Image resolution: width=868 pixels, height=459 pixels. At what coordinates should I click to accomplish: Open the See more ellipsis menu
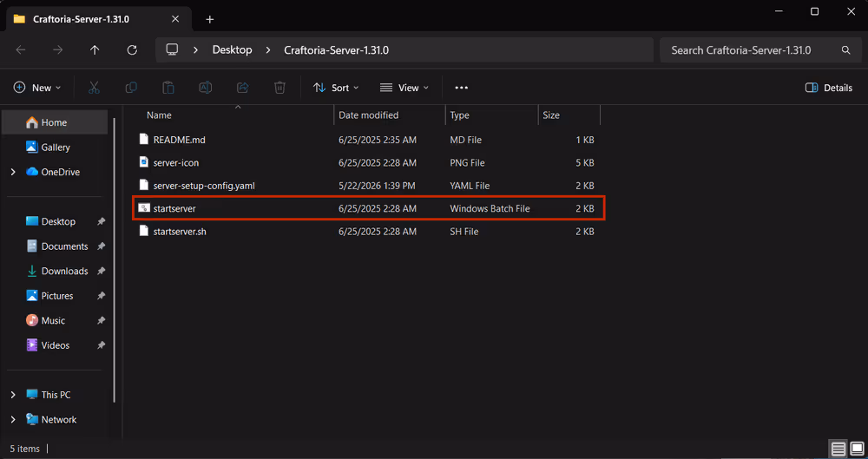coord(461,88)
